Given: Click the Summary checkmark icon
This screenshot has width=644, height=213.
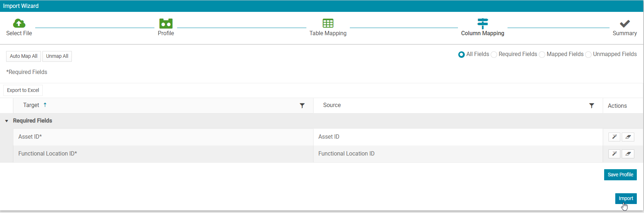Looking at the screenshot, I should pos(625,23).
